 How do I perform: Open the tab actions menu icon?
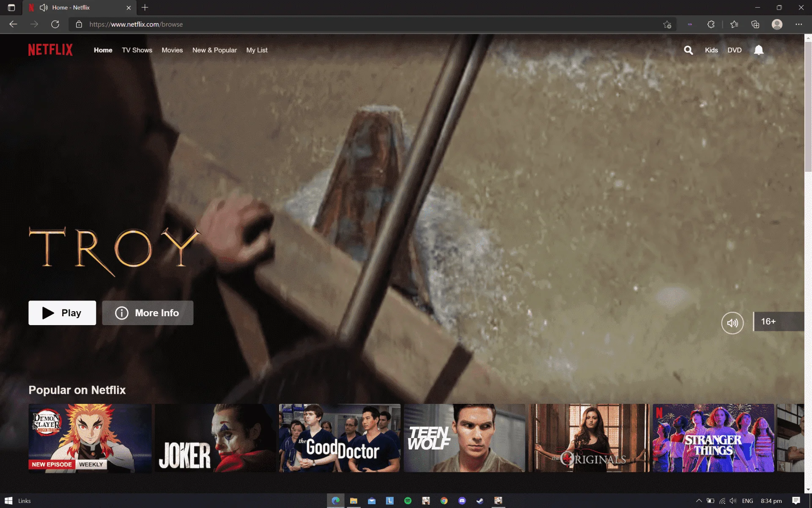(x=11, y=8)
